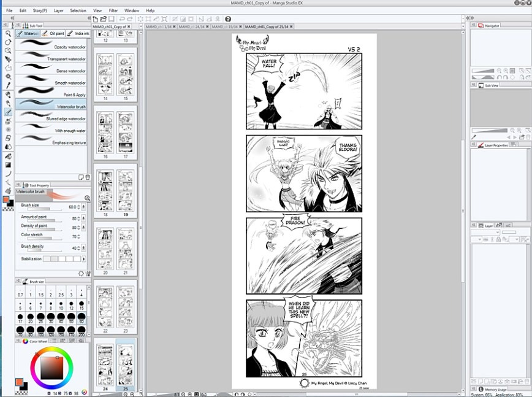Open the Layer Properties palette menu

473,145
